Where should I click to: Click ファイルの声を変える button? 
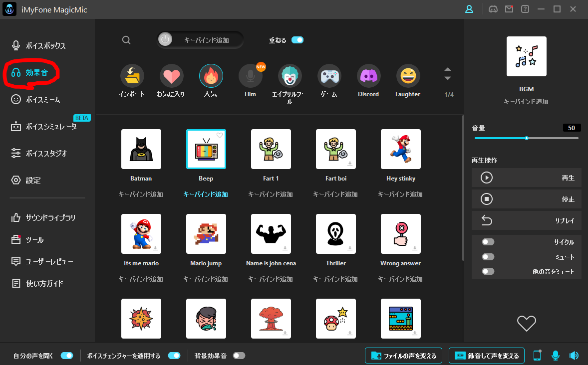pos(403,356)
